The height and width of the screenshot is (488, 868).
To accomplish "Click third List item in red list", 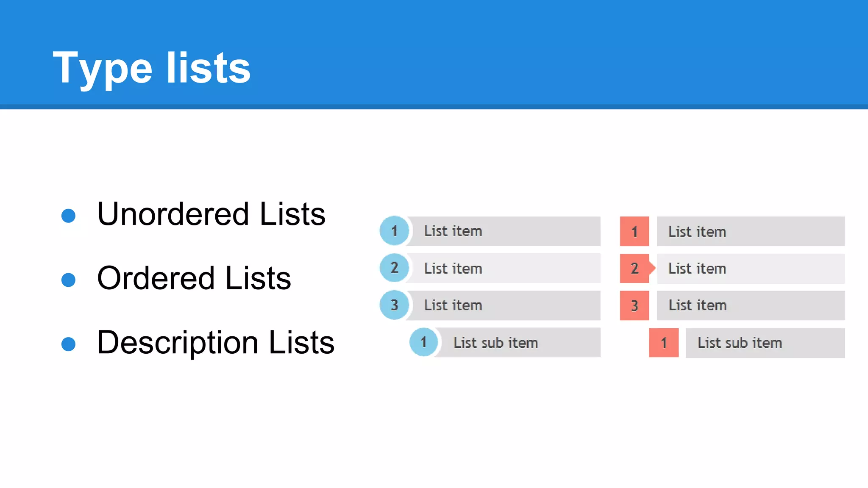I will [697, 305].
